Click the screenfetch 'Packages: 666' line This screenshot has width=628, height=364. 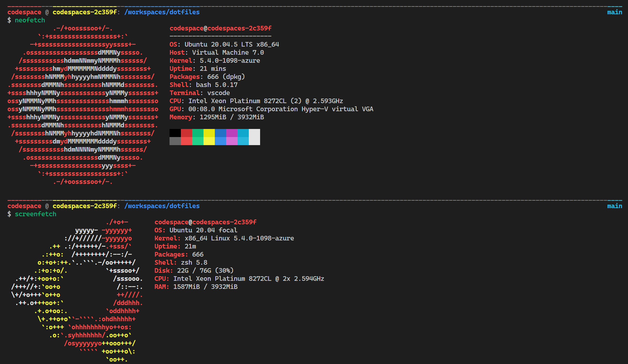click(x=179, y=254)
